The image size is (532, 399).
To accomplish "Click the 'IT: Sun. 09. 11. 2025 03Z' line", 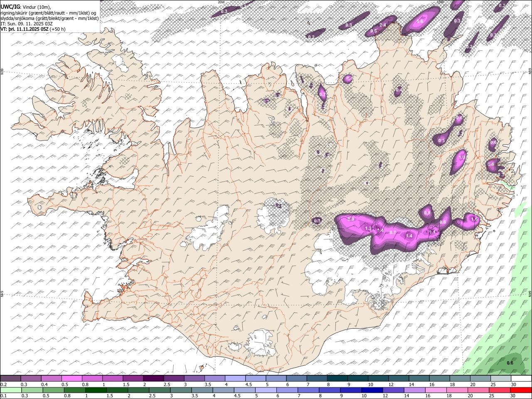I will [x=27, y=24].
